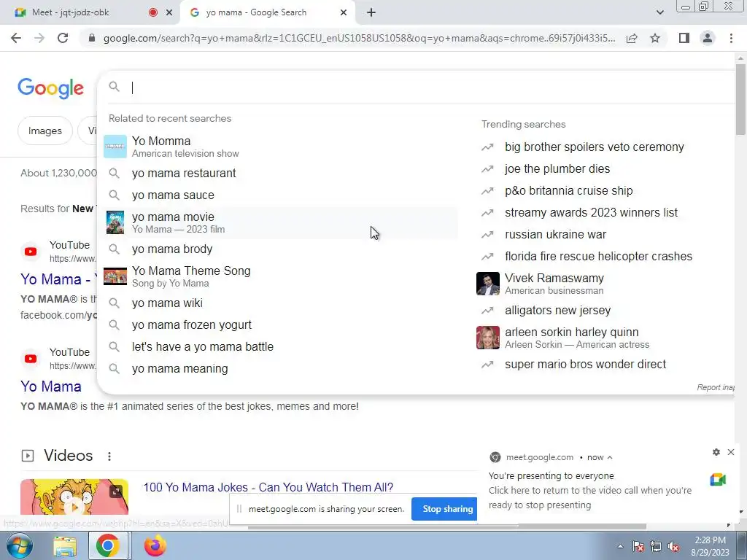Choose the yo mama wiki suggestion
The height and width of the screenshot is (560, 747).
coord(279,303)
